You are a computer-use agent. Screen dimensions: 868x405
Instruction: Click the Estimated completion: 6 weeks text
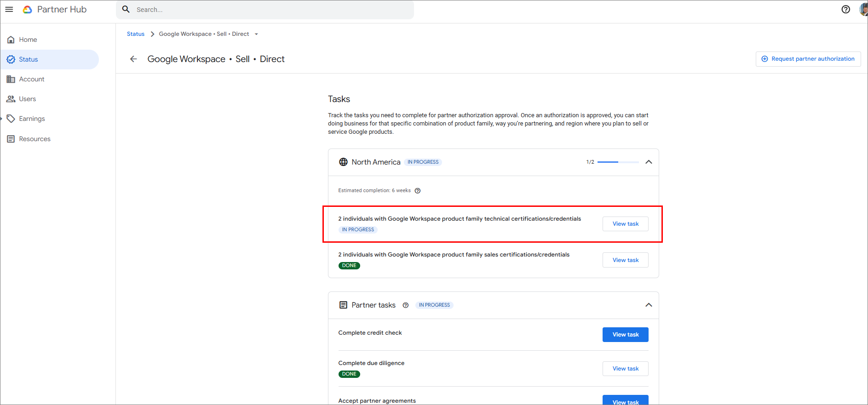(x=374, y=190)
